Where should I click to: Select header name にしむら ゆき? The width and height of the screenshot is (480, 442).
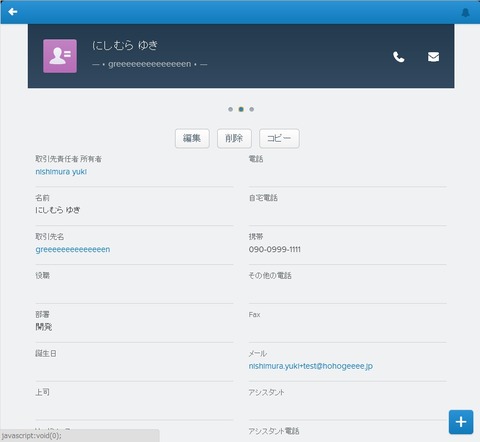[x=125, y=45]
